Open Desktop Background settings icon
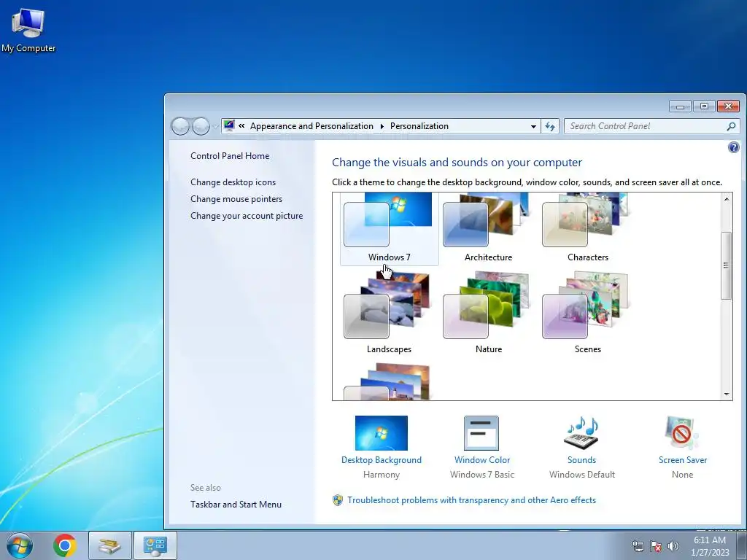This screenshot has width=747, height=560. (381, 433)
